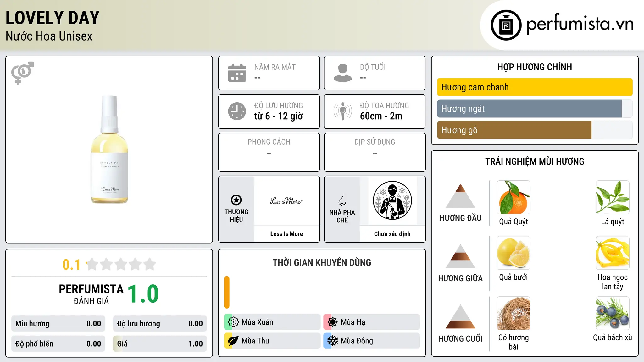Select the Hương gỗ accord bar
This screenshot has height=362, width=644.
535,130
